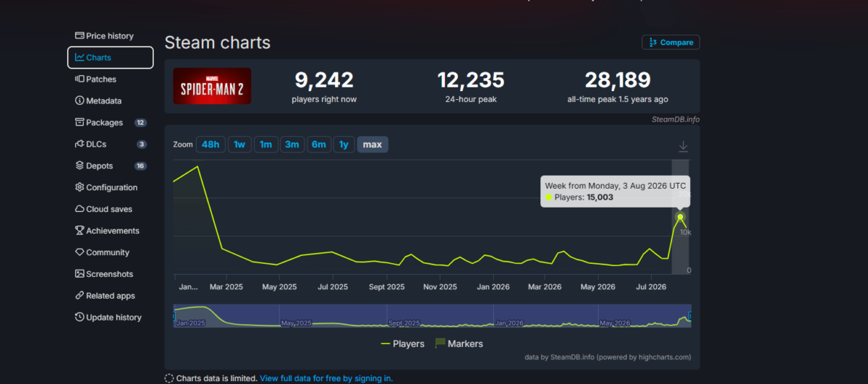Toggle the Players legend series
Screen dimensions: 868x384
(x=403, y=344)
